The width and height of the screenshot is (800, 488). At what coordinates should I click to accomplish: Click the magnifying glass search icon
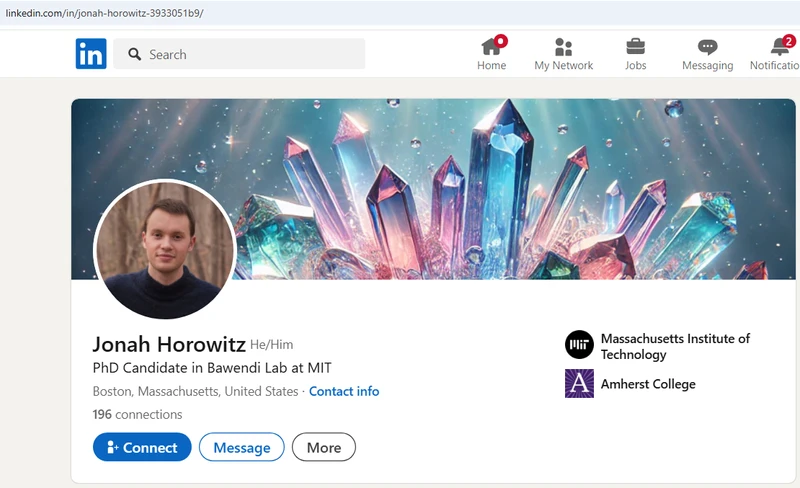[133, 55]
